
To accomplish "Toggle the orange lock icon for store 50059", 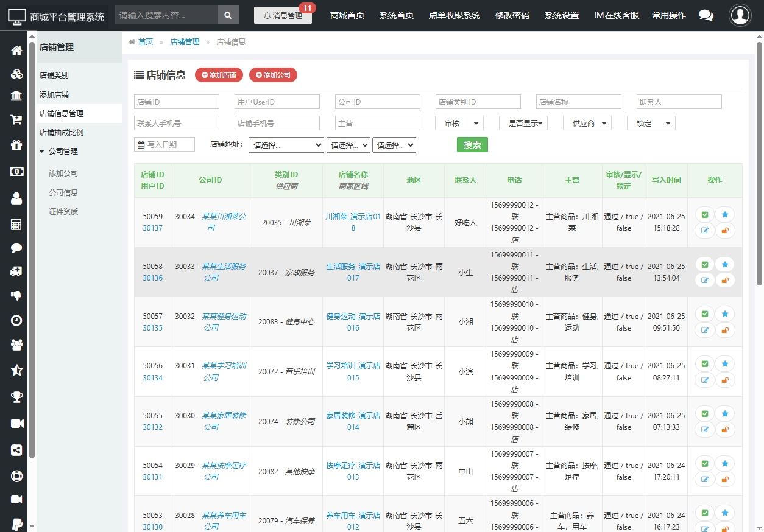I will point(725,231).
